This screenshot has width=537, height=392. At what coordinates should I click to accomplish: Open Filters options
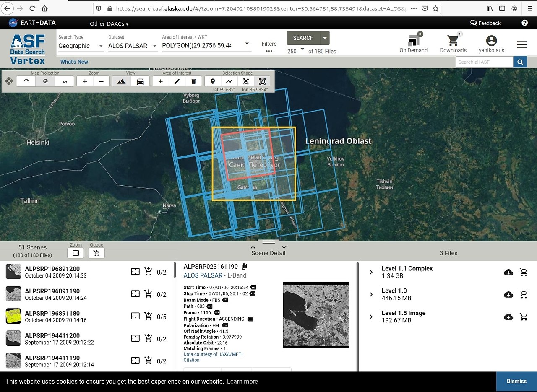269,47
